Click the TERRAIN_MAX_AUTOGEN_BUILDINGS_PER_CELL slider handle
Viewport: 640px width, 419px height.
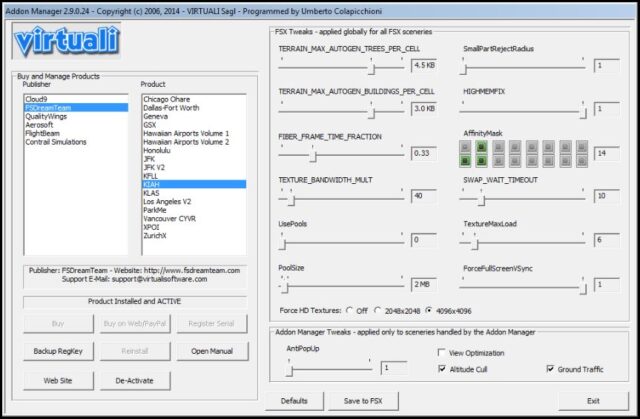[x=371, y=113]
